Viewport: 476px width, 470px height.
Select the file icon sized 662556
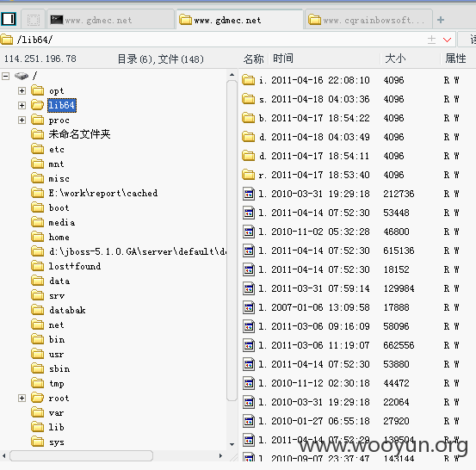(249, 345)
